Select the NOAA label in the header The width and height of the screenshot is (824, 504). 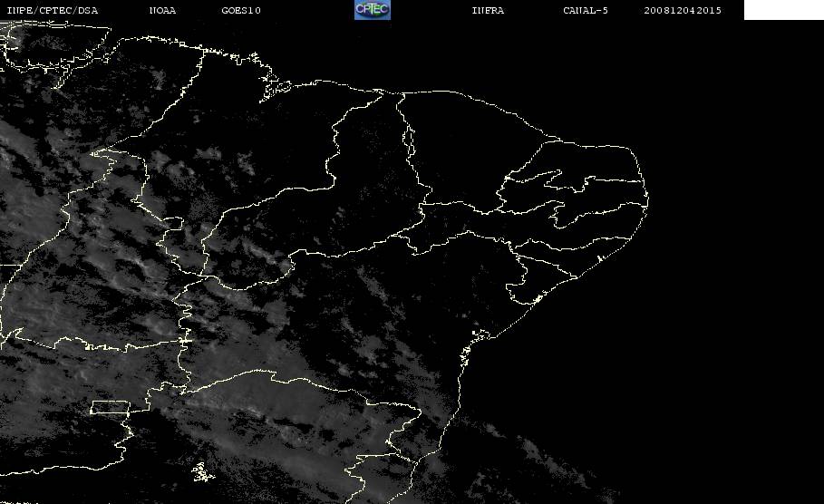pos(162,11)
